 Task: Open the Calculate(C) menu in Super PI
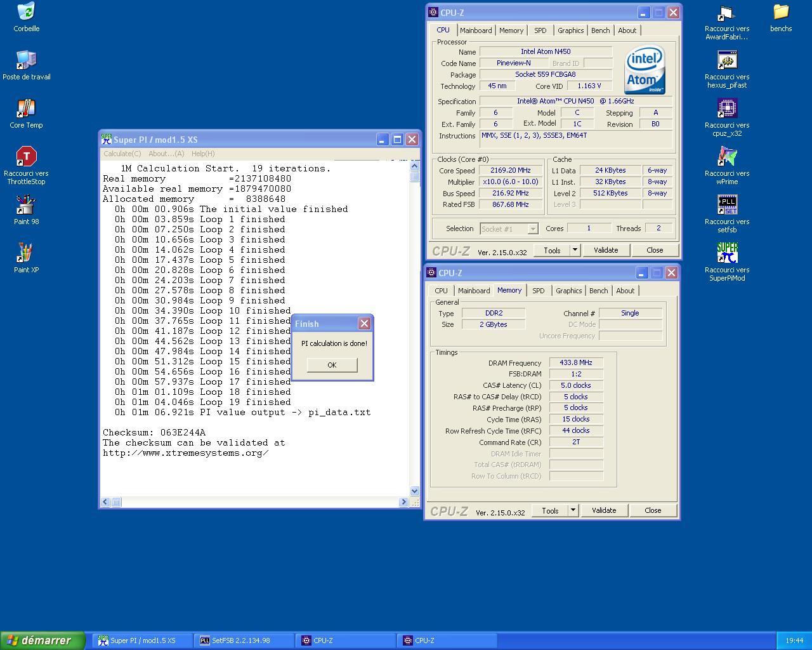(122, 154)
